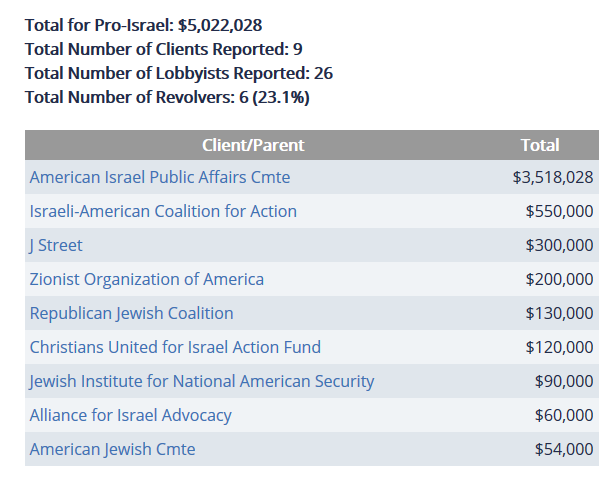Open American Israel Public Affairs Cmte link
Viewport: 609px width, 479px height.
(x=160, y=177)
